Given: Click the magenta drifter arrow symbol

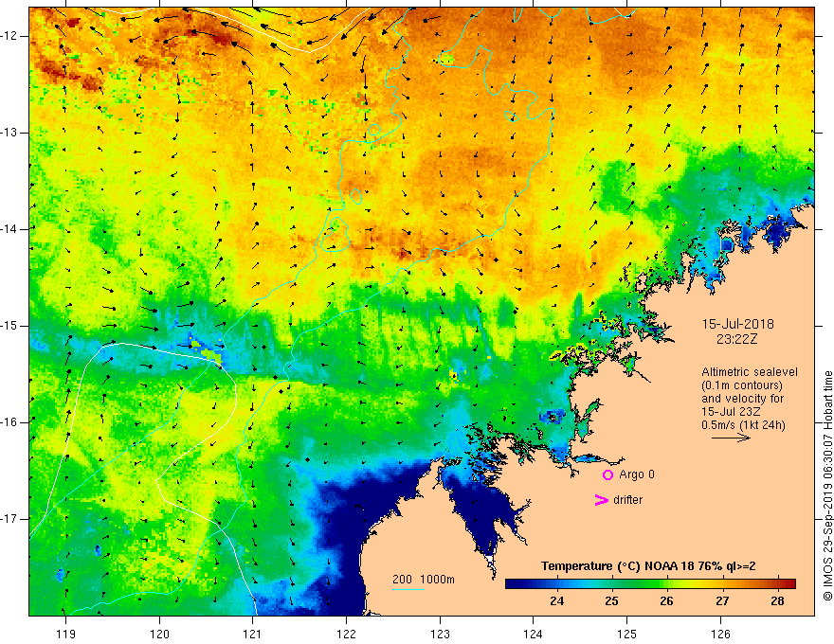Looking at the screenshot, I should click(x=601, y=500).
